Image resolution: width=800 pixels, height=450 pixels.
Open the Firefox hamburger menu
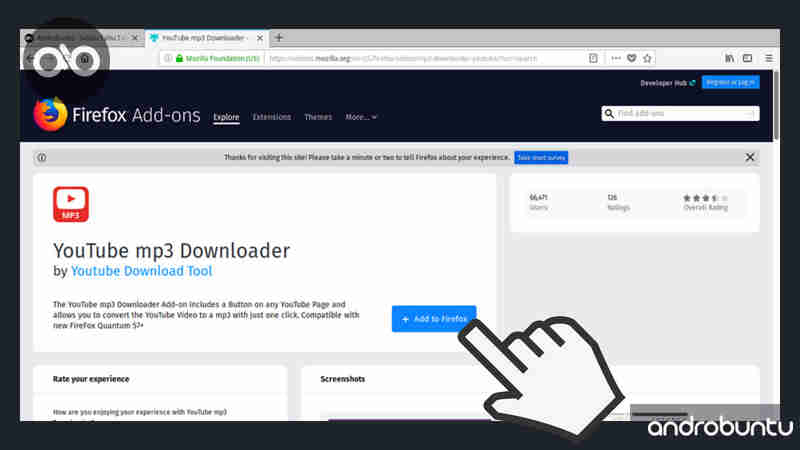pos(769,58)
